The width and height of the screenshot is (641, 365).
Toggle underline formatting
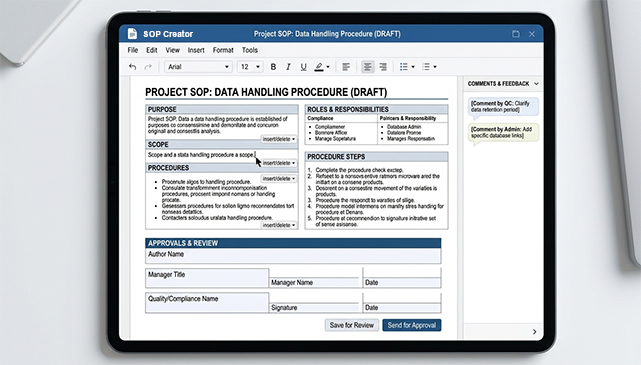pyautogui.click(x=303, y=67)
